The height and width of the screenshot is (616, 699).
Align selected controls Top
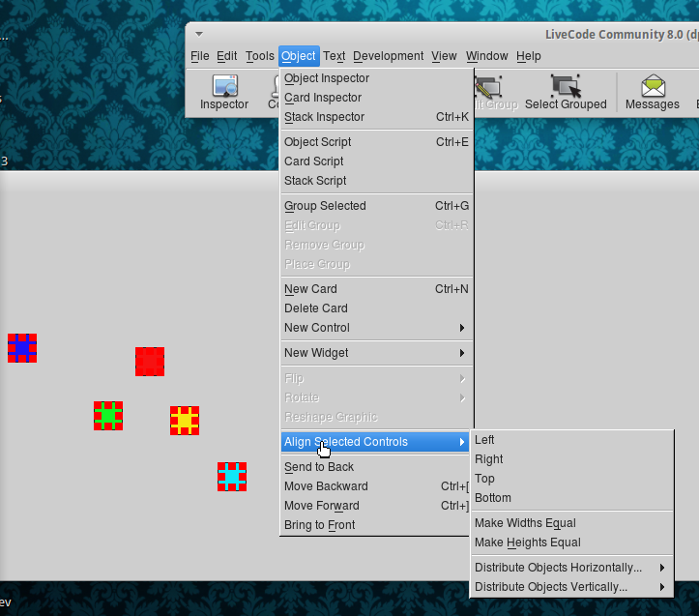[x=572, y=479]
